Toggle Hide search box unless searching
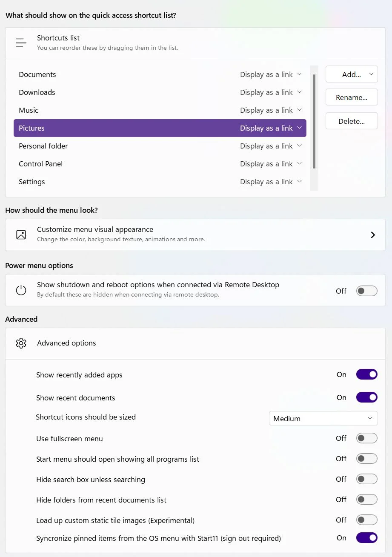 (x=367, y=479)
